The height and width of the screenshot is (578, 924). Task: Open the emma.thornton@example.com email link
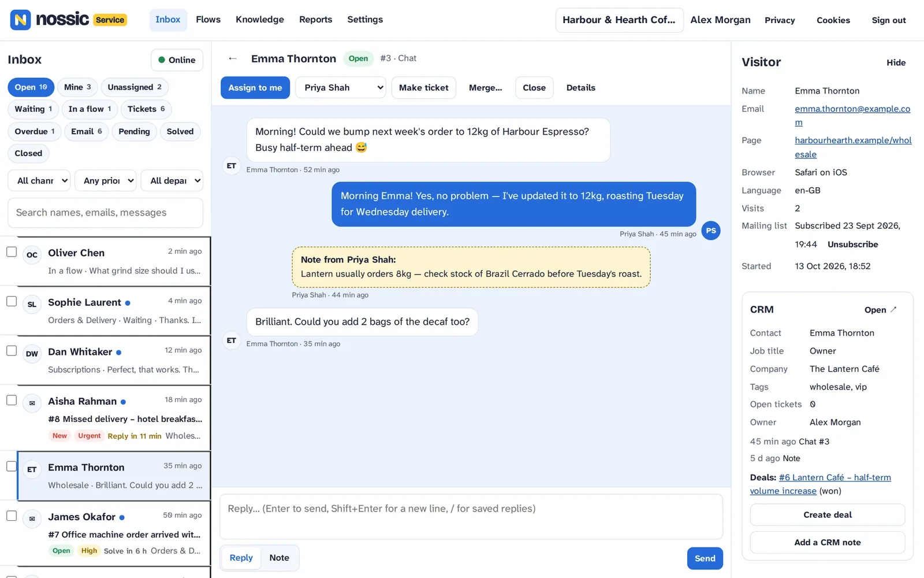852,116
